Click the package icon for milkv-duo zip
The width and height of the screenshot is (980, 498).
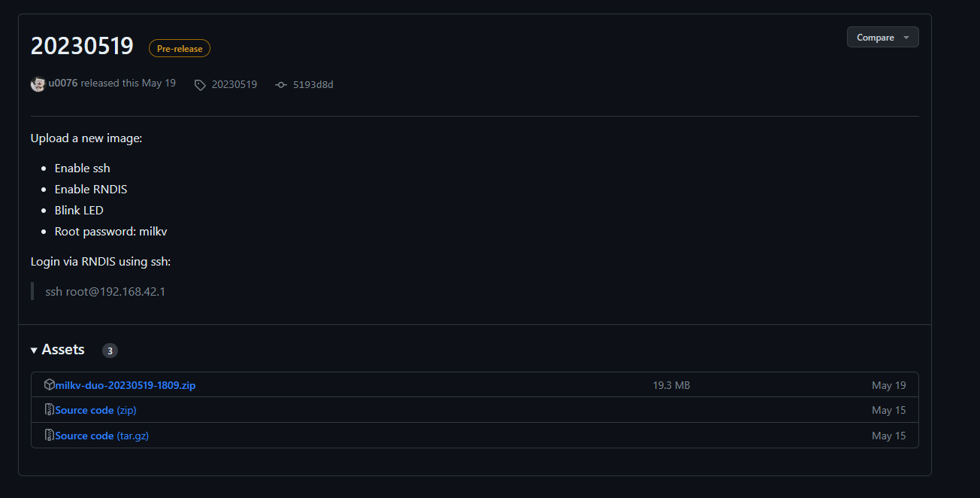click(x=49, y=385)
